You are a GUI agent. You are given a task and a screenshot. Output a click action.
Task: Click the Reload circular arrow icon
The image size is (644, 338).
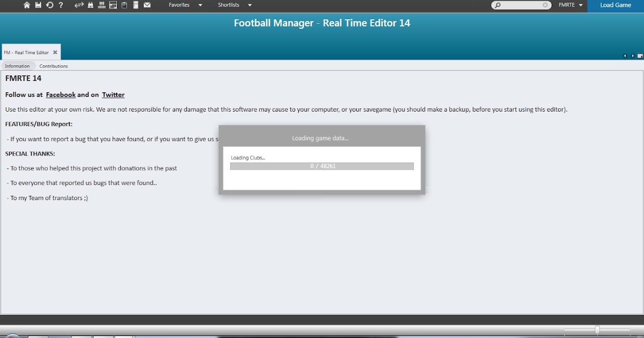[49, 5]
